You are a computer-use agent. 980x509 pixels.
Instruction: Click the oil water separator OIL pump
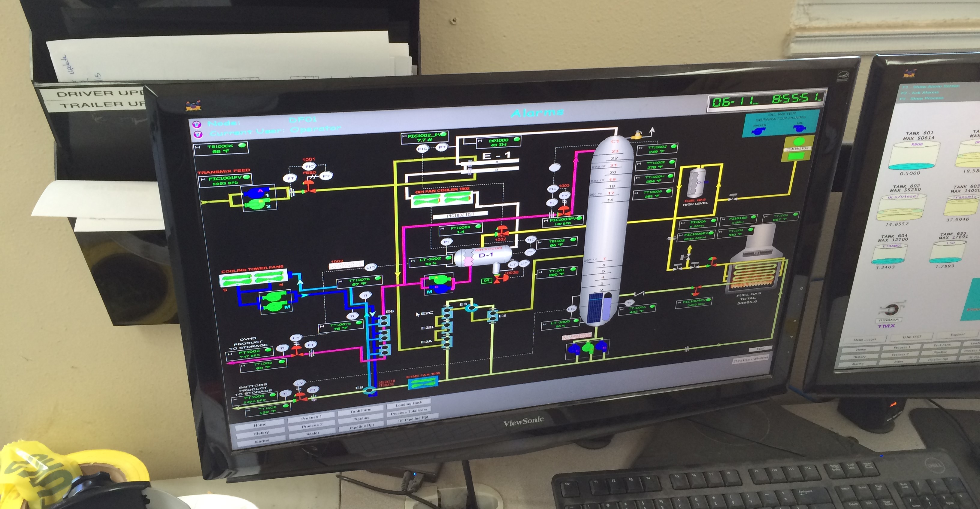[x=799, y=129]
